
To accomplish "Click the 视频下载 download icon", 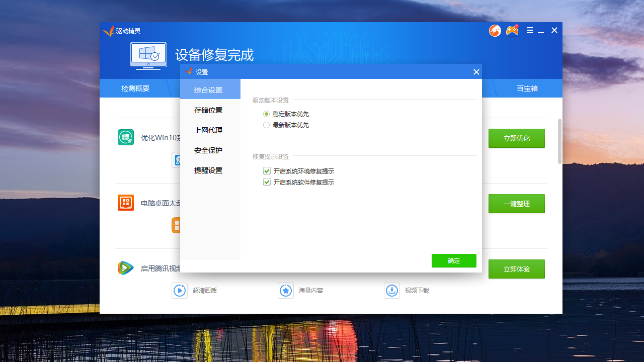I will [392, 291].
